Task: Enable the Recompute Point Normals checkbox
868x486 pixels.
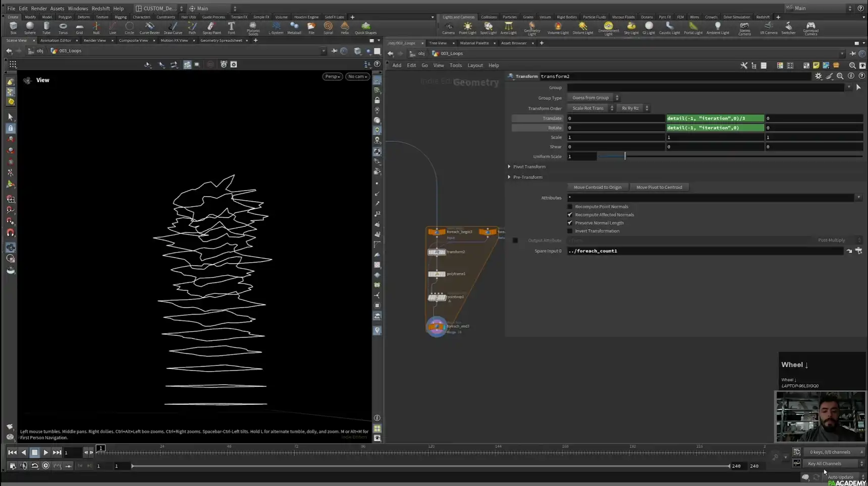Action: coord(570,206)
